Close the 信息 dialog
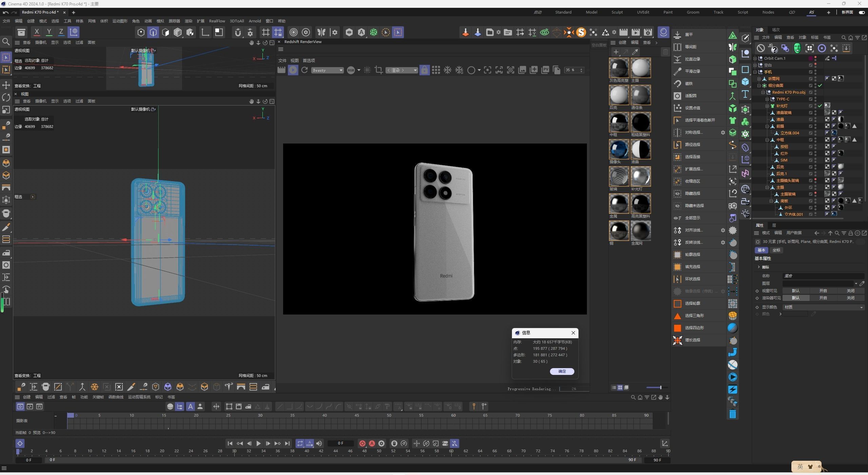Image resolution: width=868 pixels, height=475 pixels. pyautogui.click(x=573, y=333)
